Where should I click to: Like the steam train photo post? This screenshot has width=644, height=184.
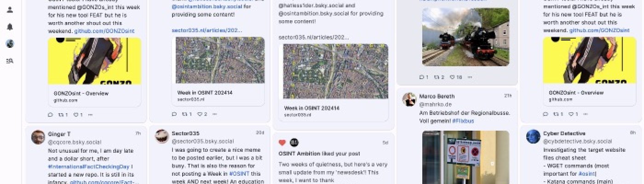point(455,77)
